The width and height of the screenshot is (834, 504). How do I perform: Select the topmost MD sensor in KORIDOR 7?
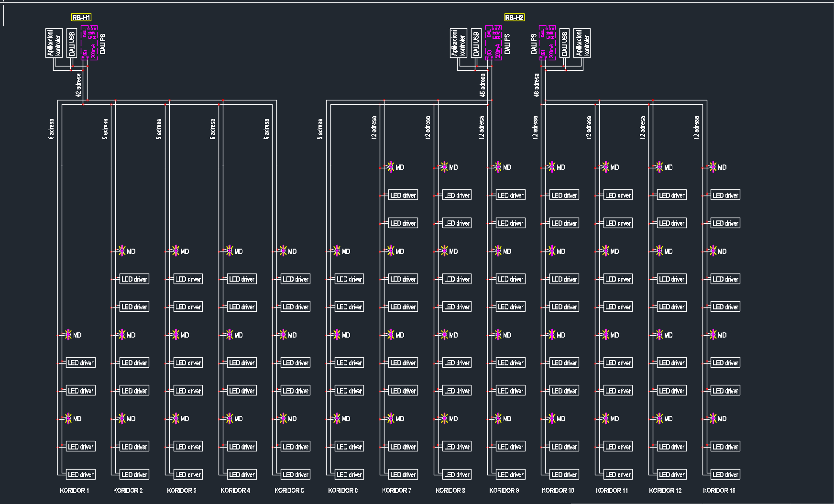click(x=391, y=167)
